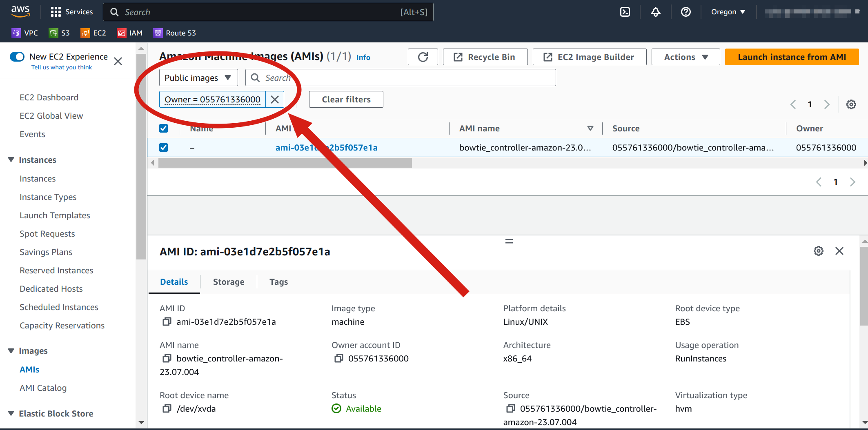868x430 pixels.
Task: Copy the Source value in details
Action: click(510, 409)
